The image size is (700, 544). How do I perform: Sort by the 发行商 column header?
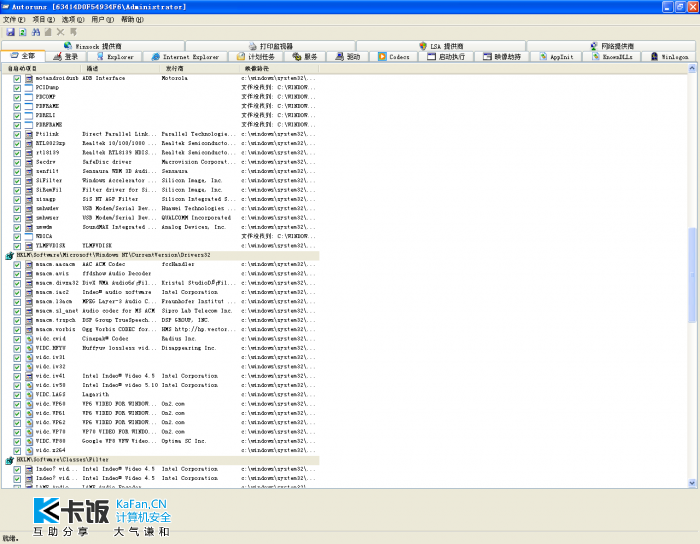(x=200, y=68)
